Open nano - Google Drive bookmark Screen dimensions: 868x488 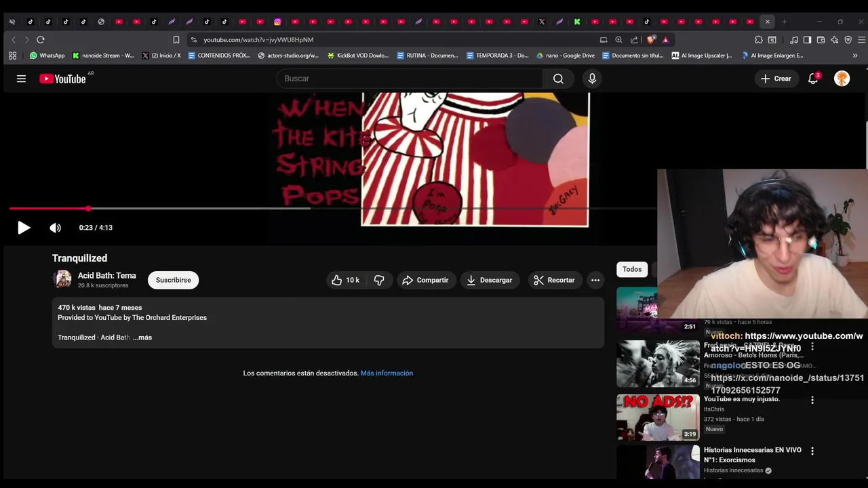coord(565,56)
